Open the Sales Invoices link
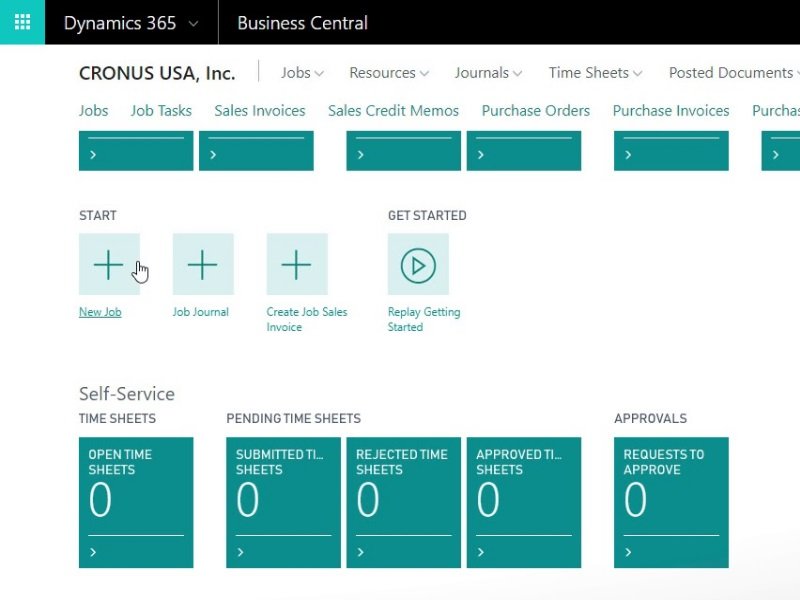The image size is (800, 600). (260, 111)
